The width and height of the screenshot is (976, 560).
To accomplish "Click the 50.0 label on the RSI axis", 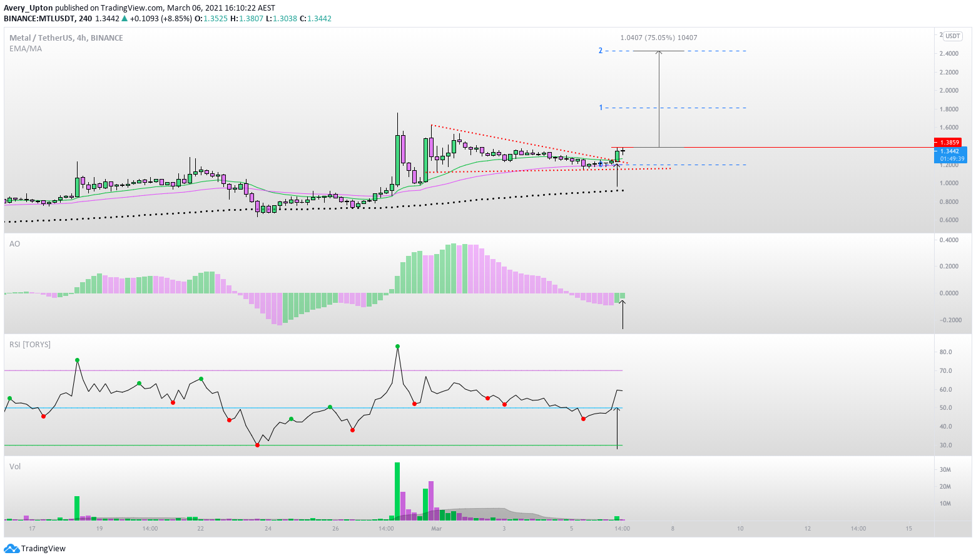I will tap(945, 408).
